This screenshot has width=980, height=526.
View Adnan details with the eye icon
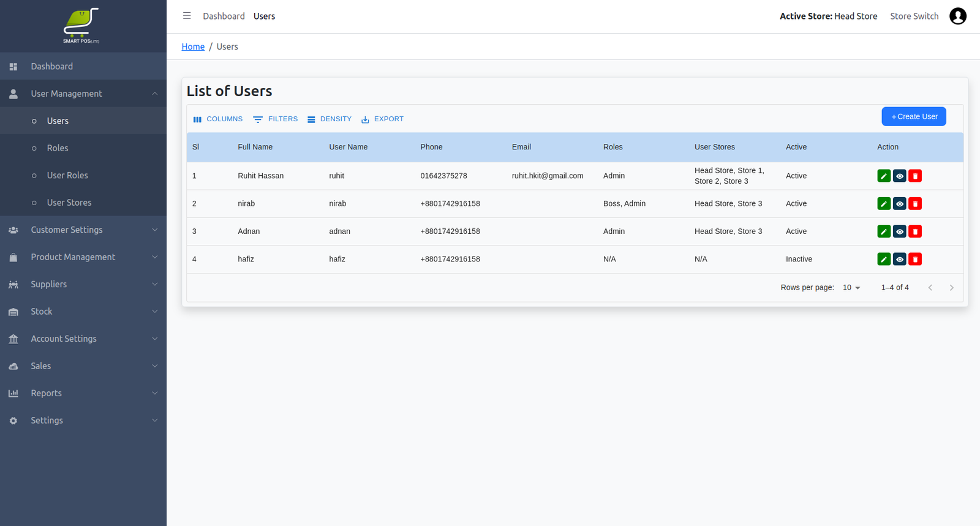coord(900,231)
